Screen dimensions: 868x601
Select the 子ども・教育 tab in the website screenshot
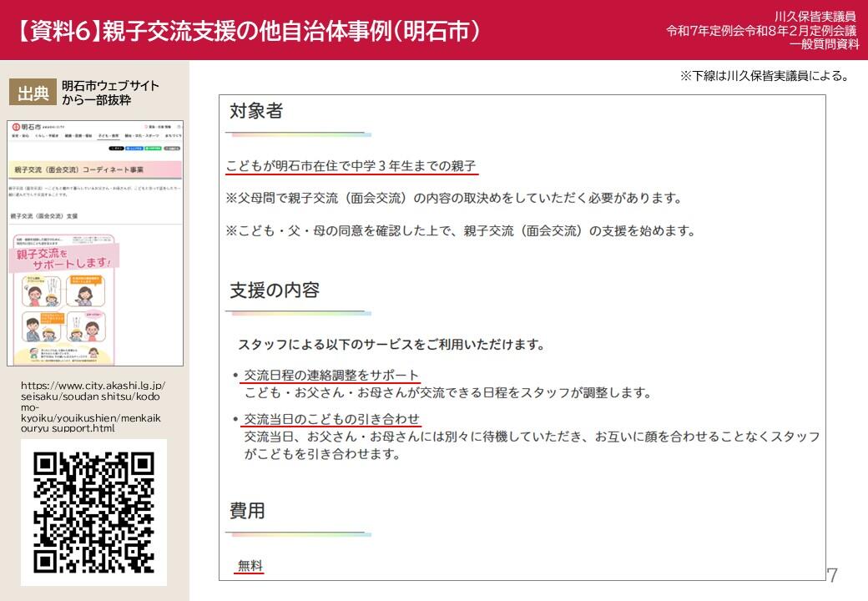click(x=108, y=135)
